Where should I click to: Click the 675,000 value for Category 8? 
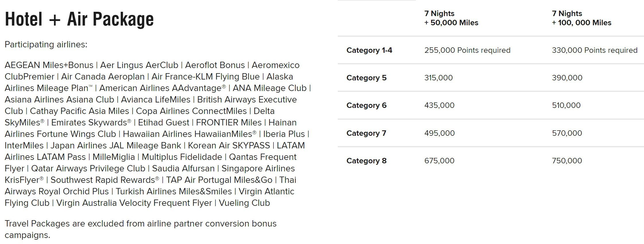click(439, 161)
